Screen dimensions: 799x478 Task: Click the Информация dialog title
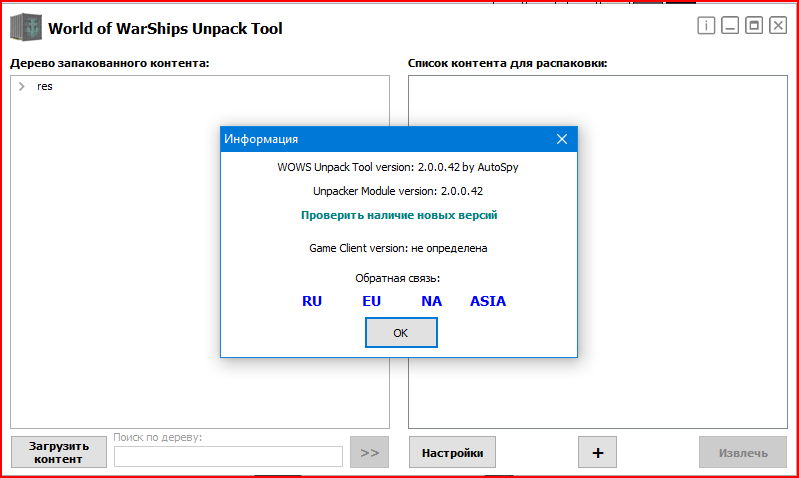(261, 139)
